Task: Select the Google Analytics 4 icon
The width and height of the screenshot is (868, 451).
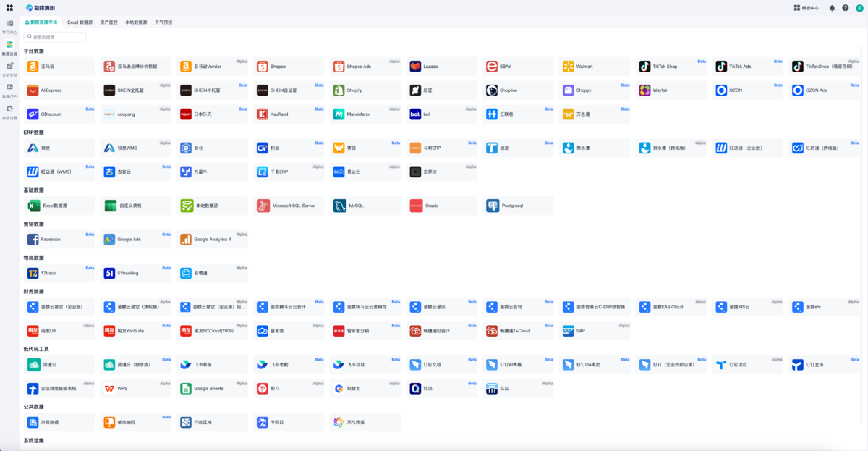Action: tap(186, 240)
